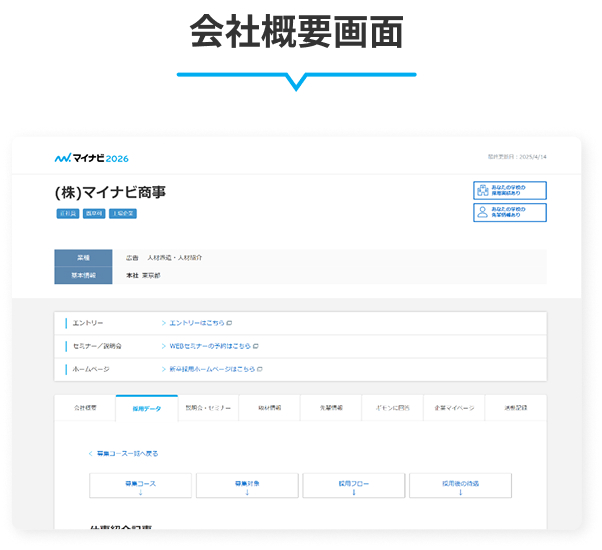Viewport: 602px width, 550px height.
Task: Jump to 採用後の待遇 section button
Action: point(460,486)
